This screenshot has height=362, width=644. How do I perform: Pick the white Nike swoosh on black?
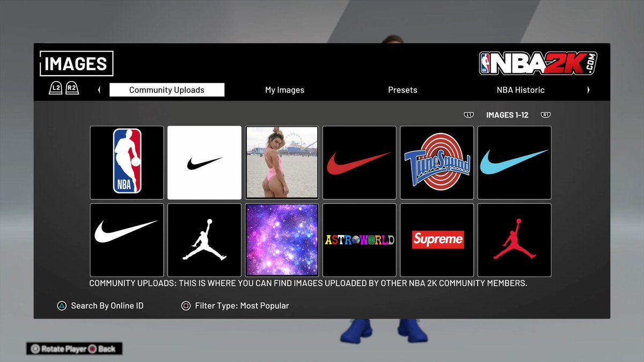point(127,240)
